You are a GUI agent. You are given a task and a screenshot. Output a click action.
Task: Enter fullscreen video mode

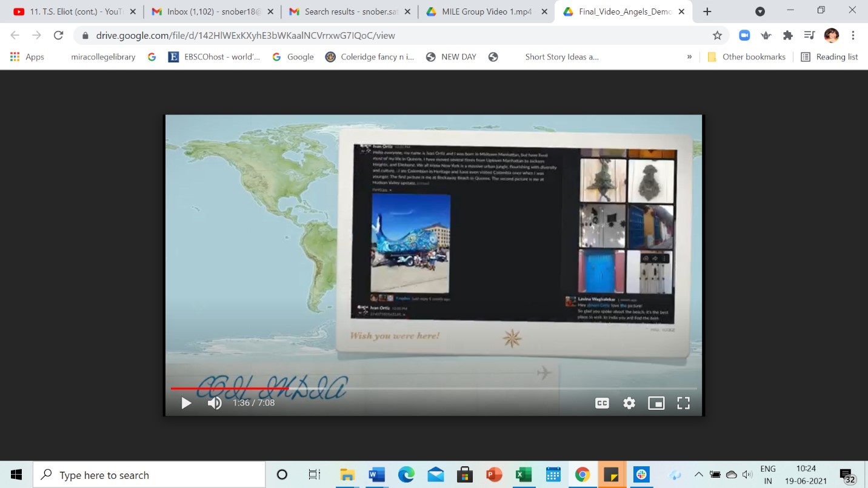(x=683, y=403)
